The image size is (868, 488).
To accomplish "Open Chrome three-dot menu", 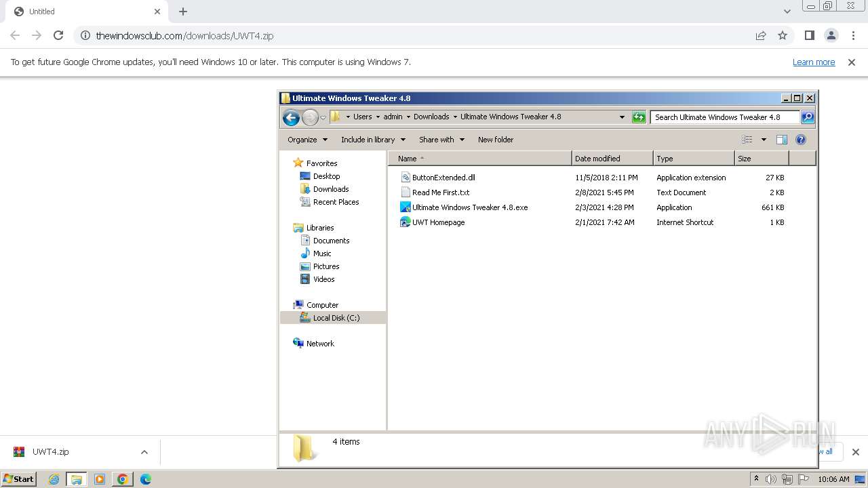I will tap(853, 35).
